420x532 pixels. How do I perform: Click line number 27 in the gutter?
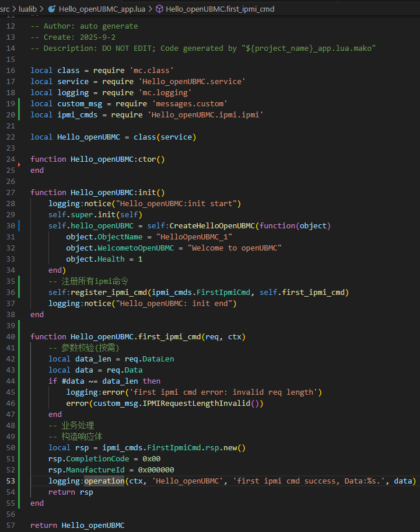click(x=11, y=192)
